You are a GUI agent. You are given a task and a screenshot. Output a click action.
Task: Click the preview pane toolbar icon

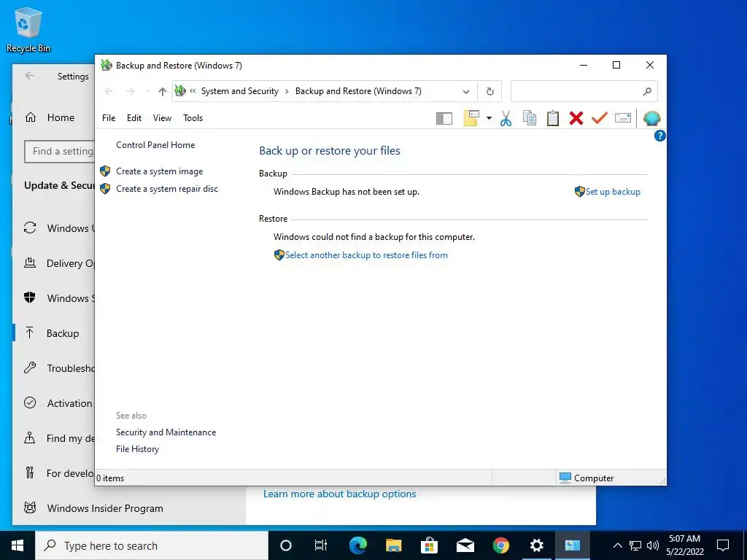click(444, 119)
